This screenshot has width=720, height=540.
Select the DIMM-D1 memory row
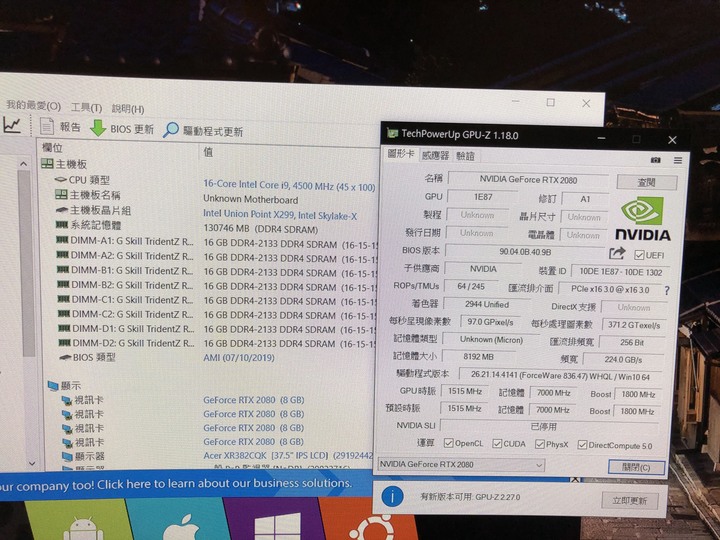coord(128,328)
